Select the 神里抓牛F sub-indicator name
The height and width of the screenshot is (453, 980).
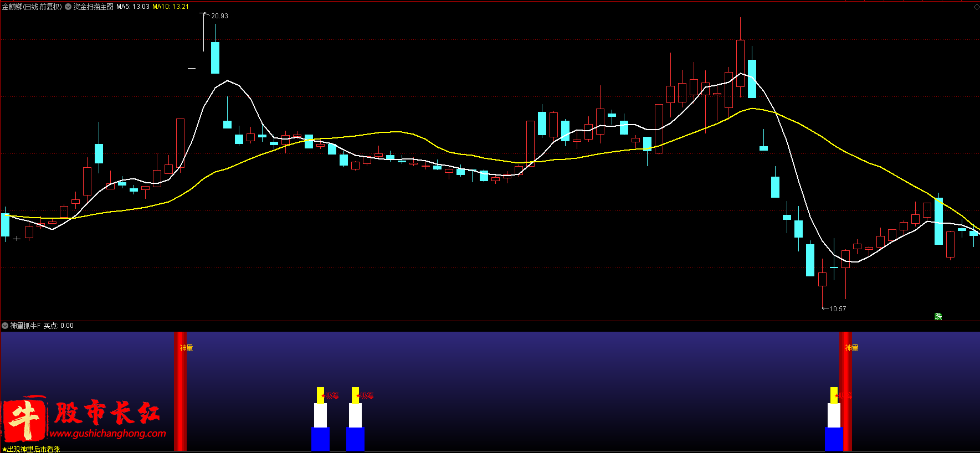pos(25,326)
